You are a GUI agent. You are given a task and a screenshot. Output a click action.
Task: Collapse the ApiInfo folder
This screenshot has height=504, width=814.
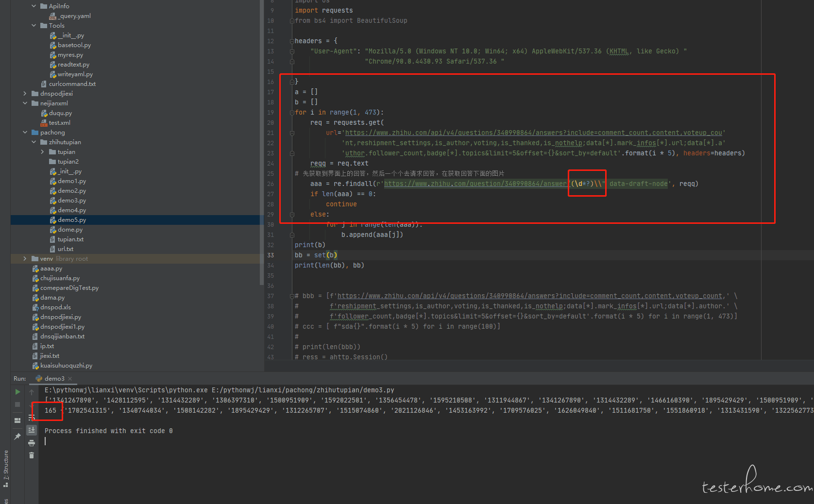point(34,6)
